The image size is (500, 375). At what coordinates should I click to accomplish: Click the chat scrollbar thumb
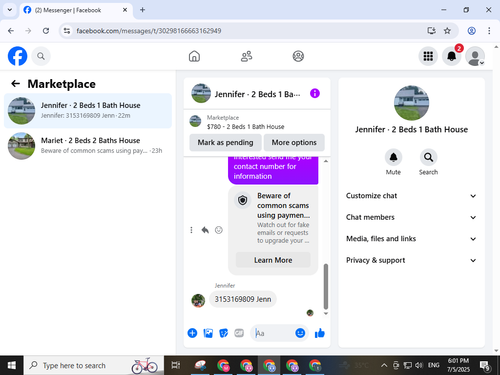click(326, 287)
